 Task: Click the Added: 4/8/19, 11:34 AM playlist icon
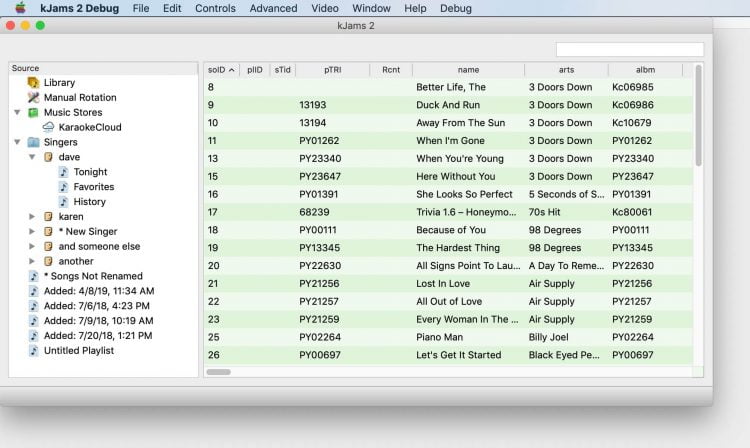click(x=33, y=291)
